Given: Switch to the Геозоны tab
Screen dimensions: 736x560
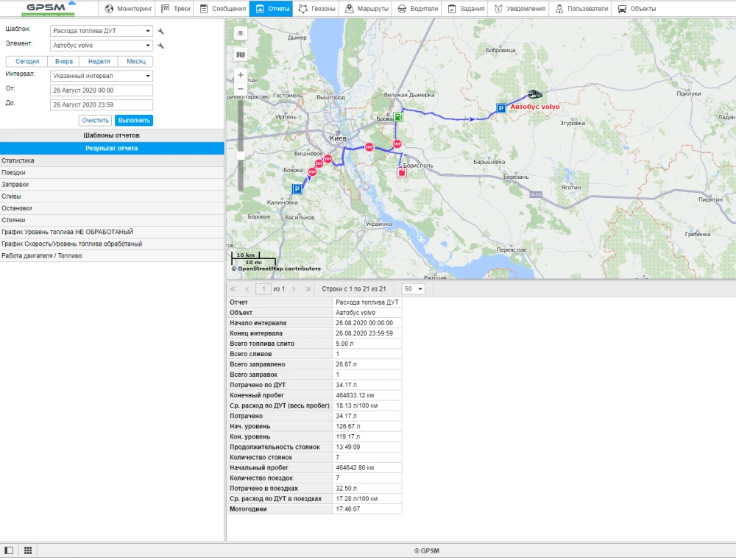Looking at the screenshot, I should click(318, 9).
